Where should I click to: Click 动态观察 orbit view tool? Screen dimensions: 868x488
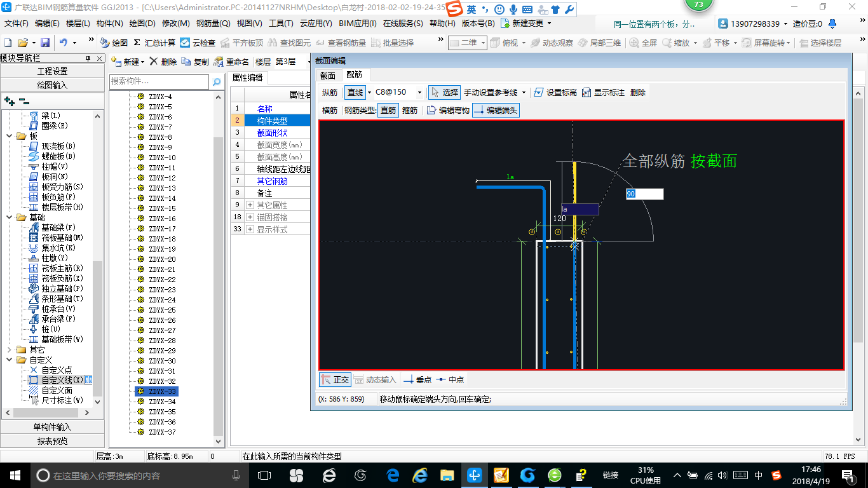552,43
